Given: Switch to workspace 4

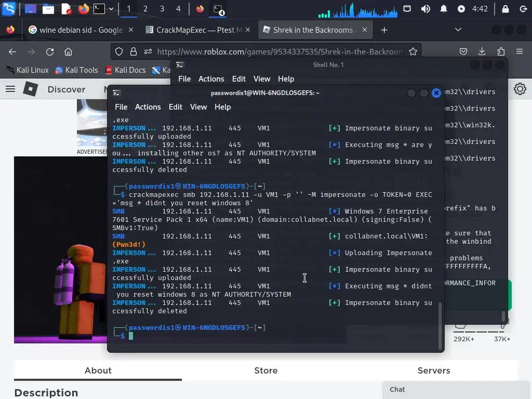Looking at the screenshot, I should coord(179,9).
